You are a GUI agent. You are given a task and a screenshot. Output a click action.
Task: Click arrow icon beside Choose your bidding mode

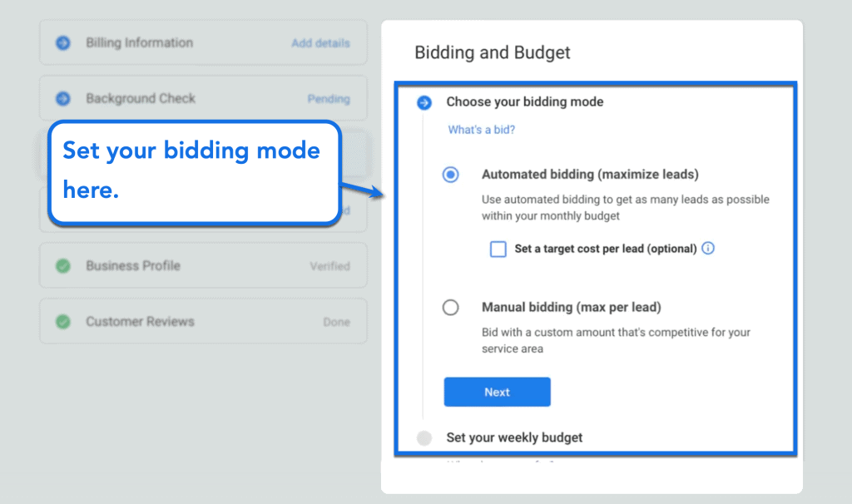[424, 102]
